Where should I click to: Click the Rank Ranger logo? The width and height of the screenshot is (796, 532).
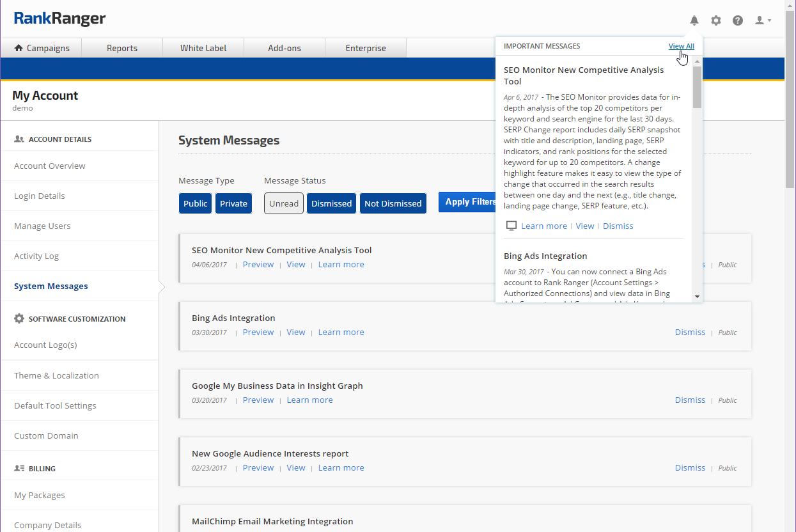click(x=60, y=19)
